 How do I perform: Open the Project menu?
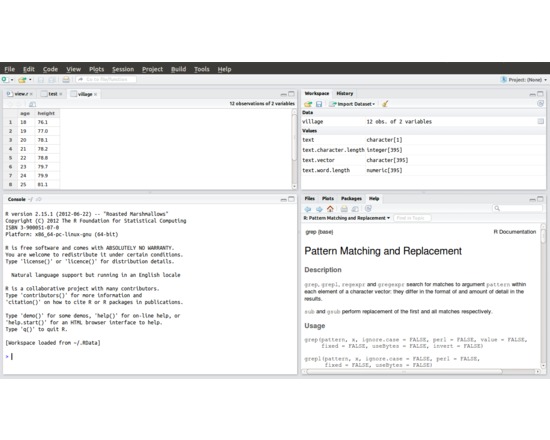(x=152, y=69)
